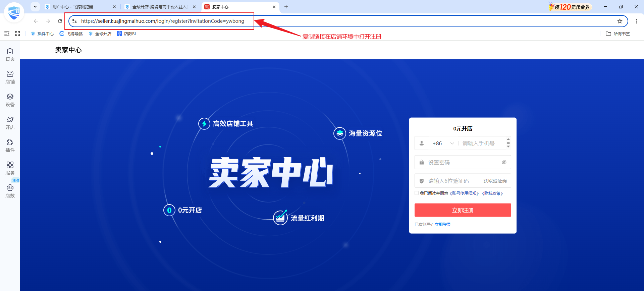The height and width of the screenshot is (291, 644).
Task: Open the 店铺 sidebar section
Action: tap(10, 77)
